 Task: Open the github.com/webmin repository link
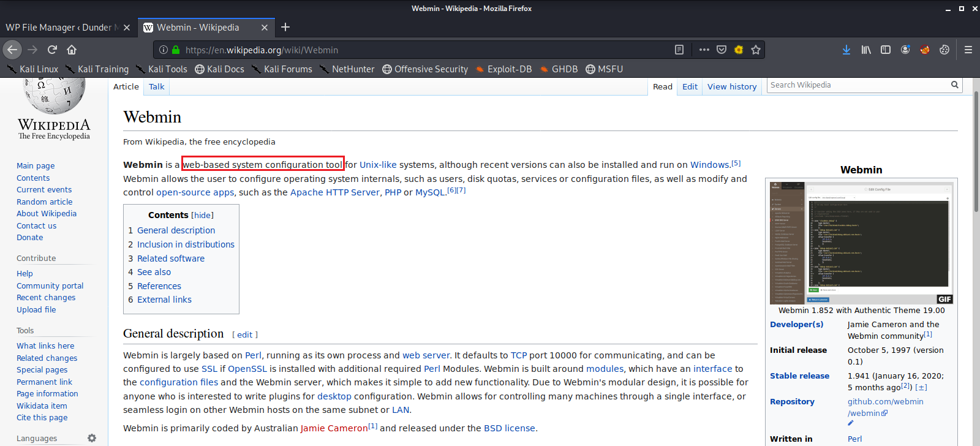tap(886, 407)
